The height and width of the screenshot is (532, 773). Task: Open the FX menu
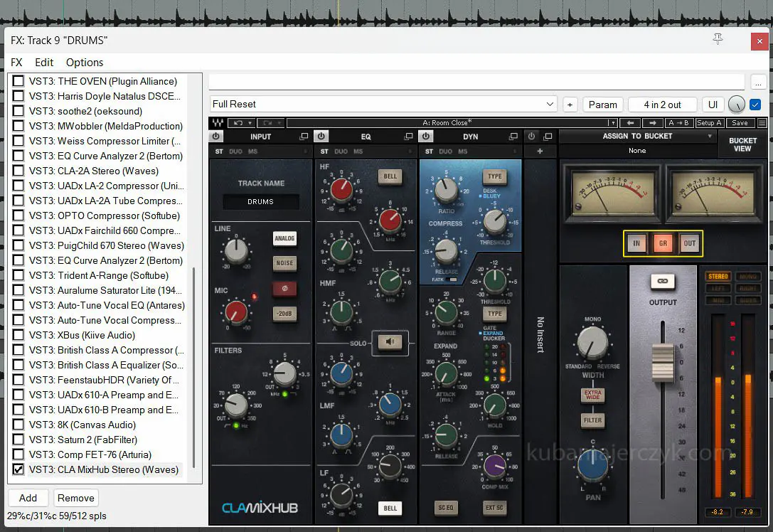coord(16,63)
